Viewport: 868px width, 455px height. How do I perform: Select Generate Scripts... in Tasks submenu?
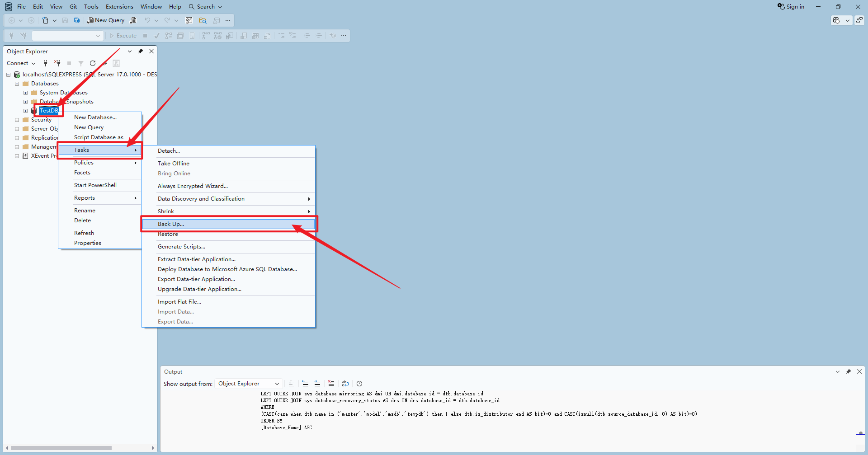click(x=228, y=247)
